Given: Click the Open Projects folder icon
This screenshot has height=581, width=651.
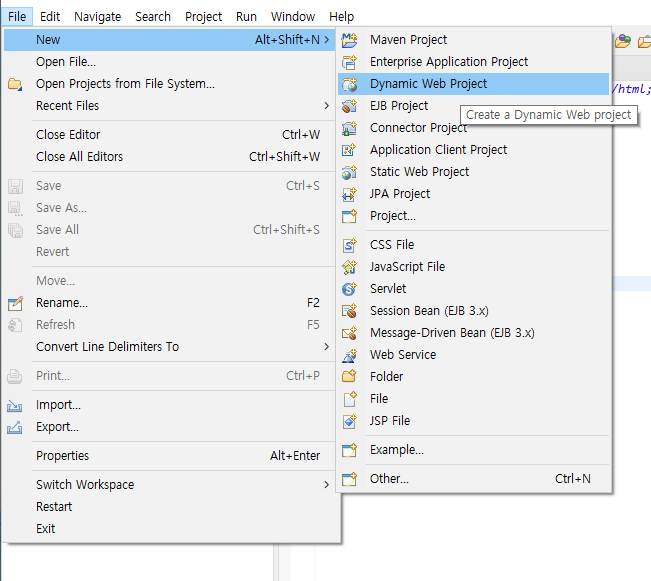Looking at the screenshot, I should tap(15, 84).
